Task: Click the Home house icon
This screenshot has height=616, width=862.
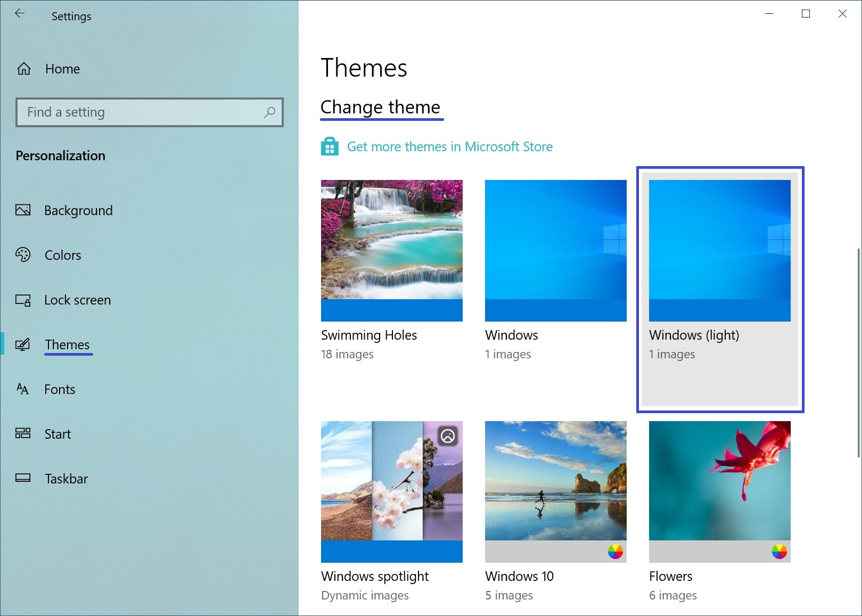Action: click(24, 69)
